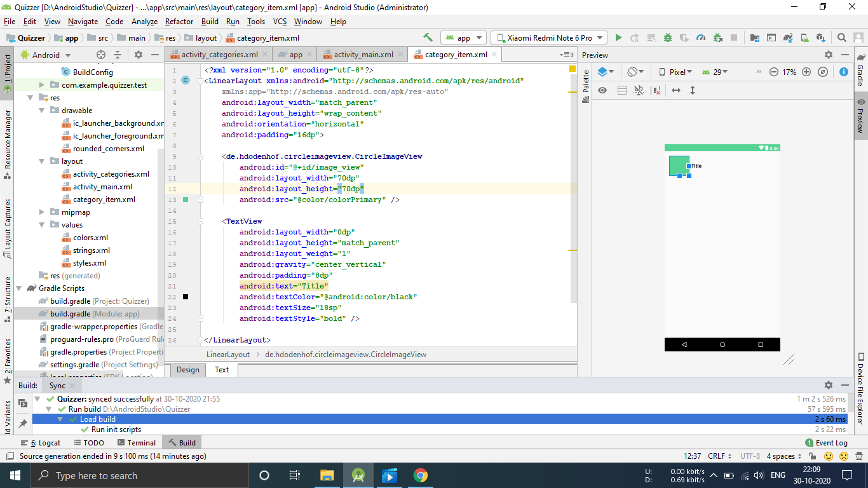The height and width of the screenshot is (488, 868).
Task: Open the AVD Manager icon
Action: (x=805, y=37)
